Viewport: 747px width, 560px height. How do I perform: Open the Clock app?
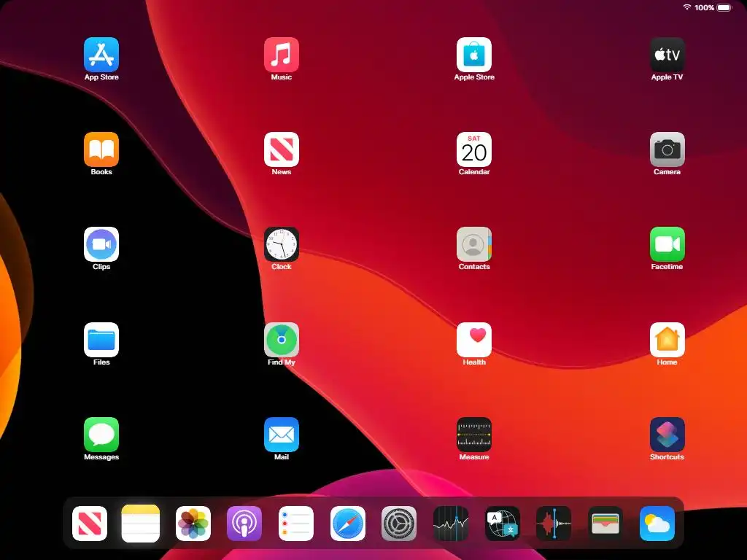[282, 244]
